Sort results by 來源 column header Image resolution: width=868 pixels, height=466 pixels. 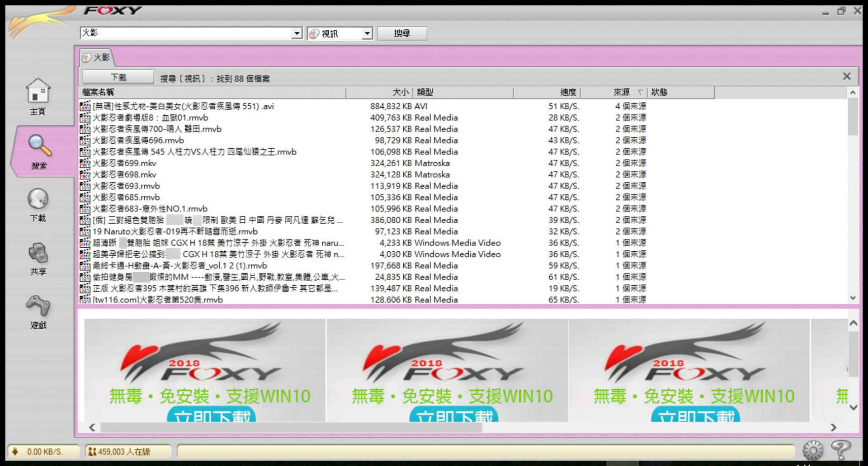(x=621, y=92)
